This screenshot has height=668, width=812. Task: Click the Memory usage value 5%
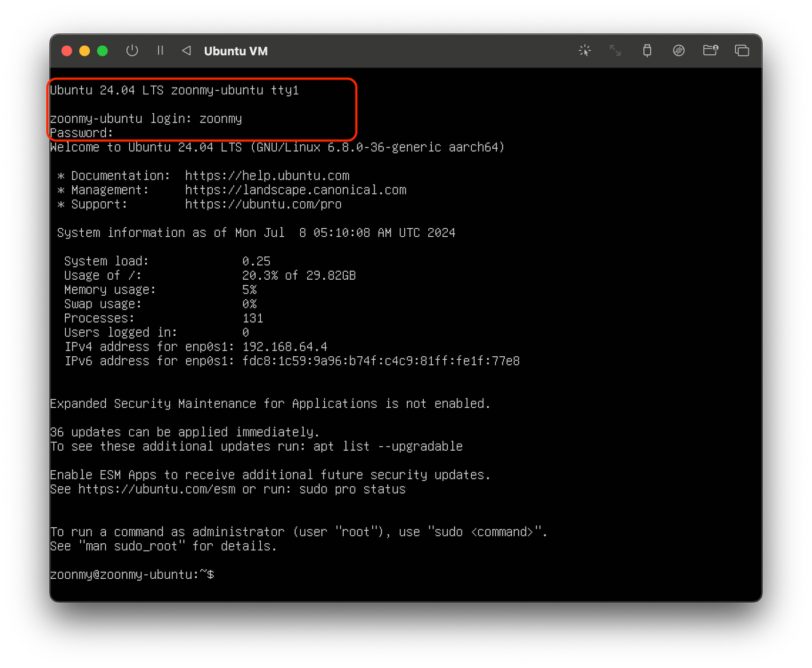click(249, 290)
